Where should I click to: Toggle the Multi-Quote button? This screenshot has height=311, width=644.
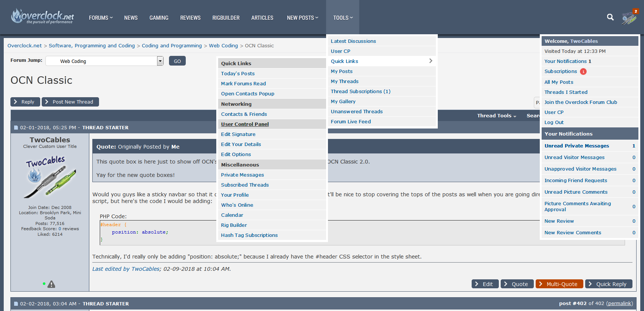point(559,284)
